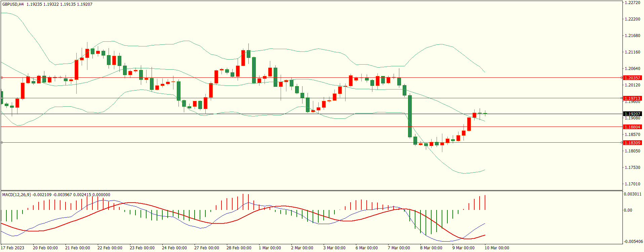Click the 1.21680 price axis label
Screen dimensions: 644x252
point(632,36)
